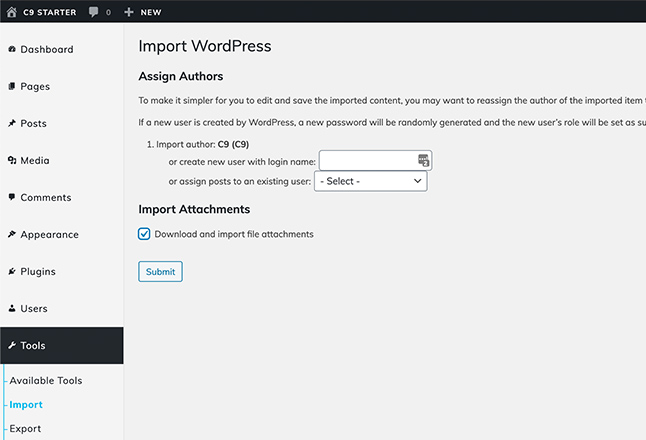Viewport: 646px width, 440px height.
Task: Select the Tools menu item
Action: tap(62, 346)
